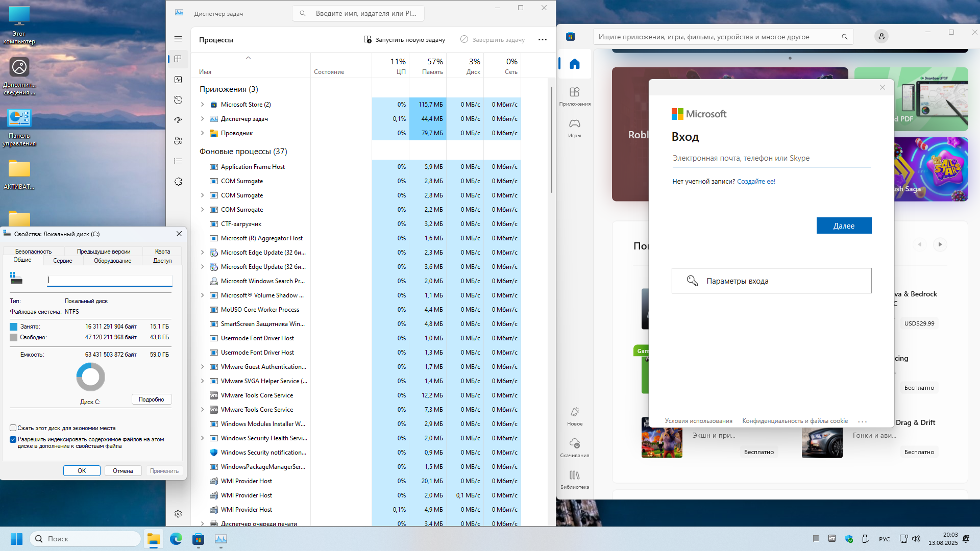Click Microsoft Store profile account icon
The image size is (980, 551).
(881, 36)
